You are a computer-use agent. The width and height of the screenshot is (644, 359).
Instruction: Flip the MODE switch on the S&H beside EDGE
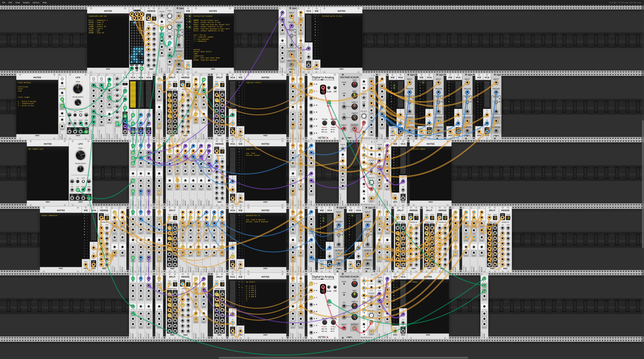click(x=179, y=36)
